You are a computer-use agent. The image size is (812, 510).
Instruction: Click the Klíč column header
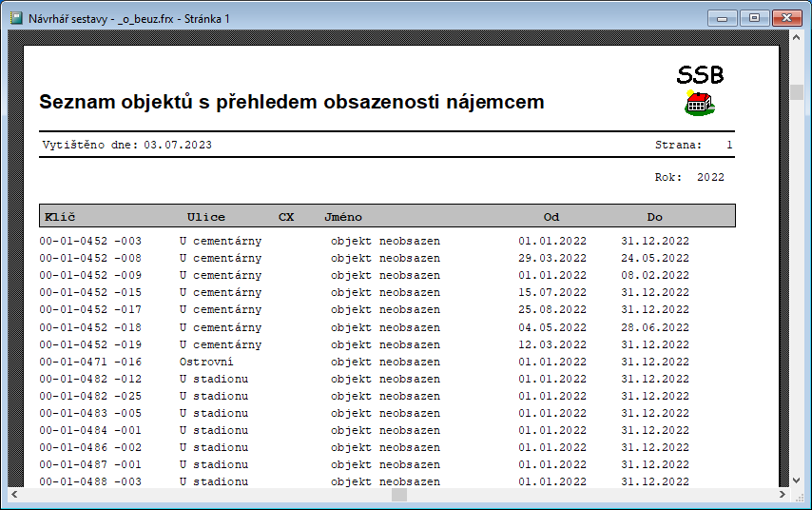coord(60,217)
